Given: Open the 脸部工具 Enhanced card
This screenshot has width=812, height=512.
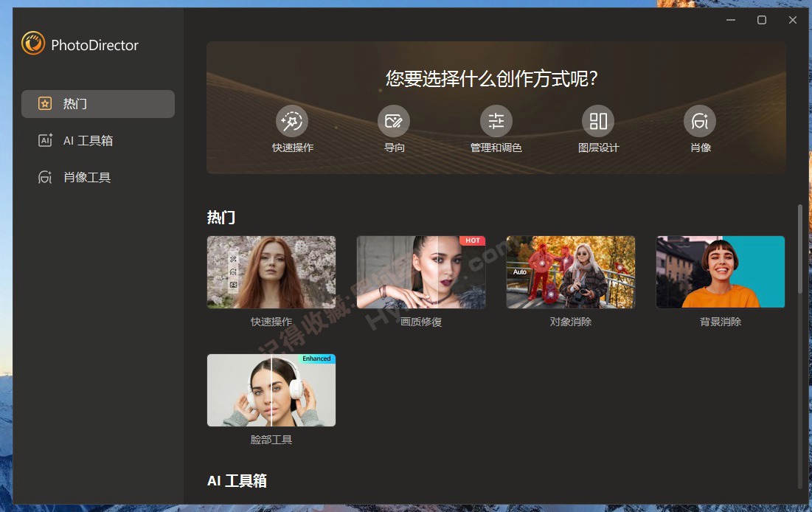Looking at the screenshot, I should (x=271, y=390).
